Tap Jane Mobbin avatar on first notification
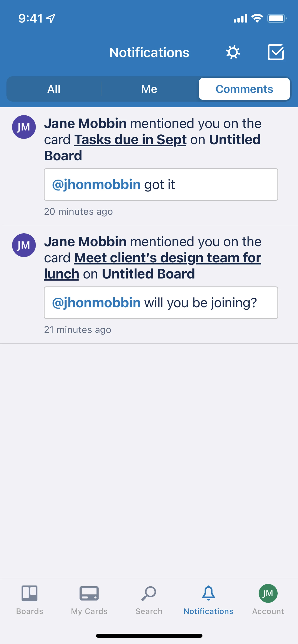Screen dimensions: 298x644 coord(24,127)
